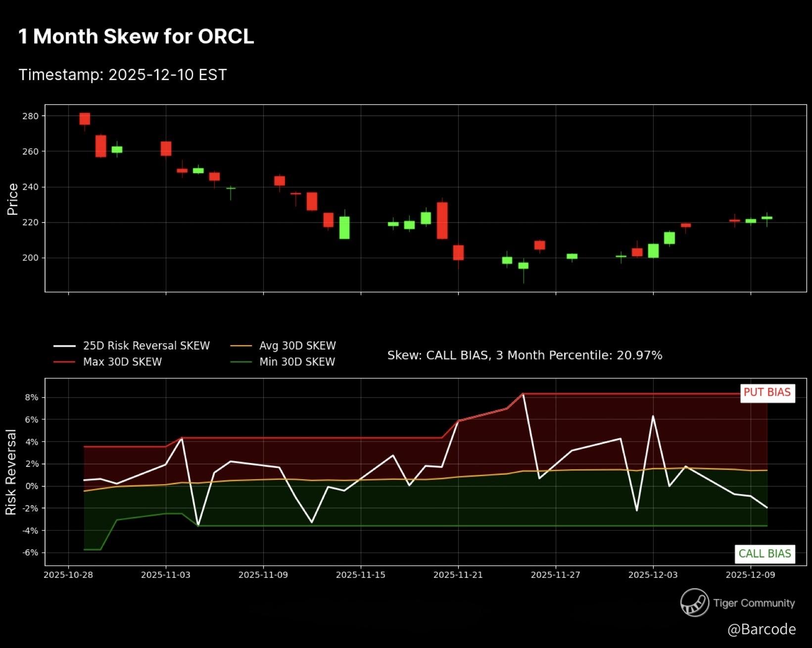Click the 2025-11-03 date tick label

(166, 575)
